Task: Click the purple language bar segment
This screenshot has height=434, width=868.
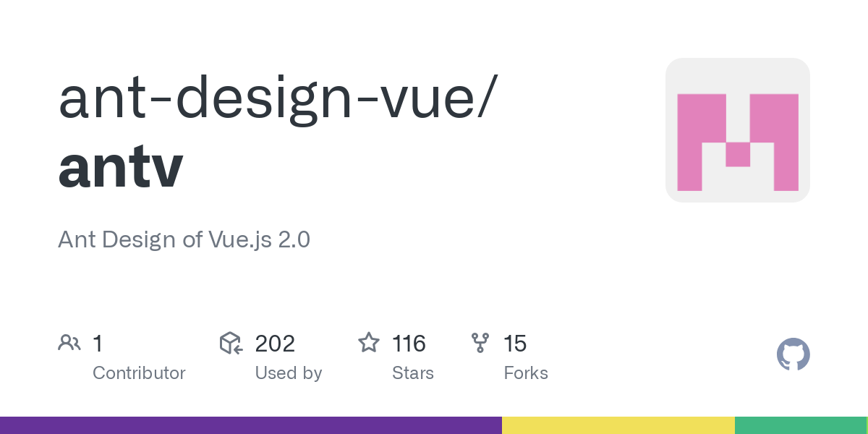Action: point(250,425)
